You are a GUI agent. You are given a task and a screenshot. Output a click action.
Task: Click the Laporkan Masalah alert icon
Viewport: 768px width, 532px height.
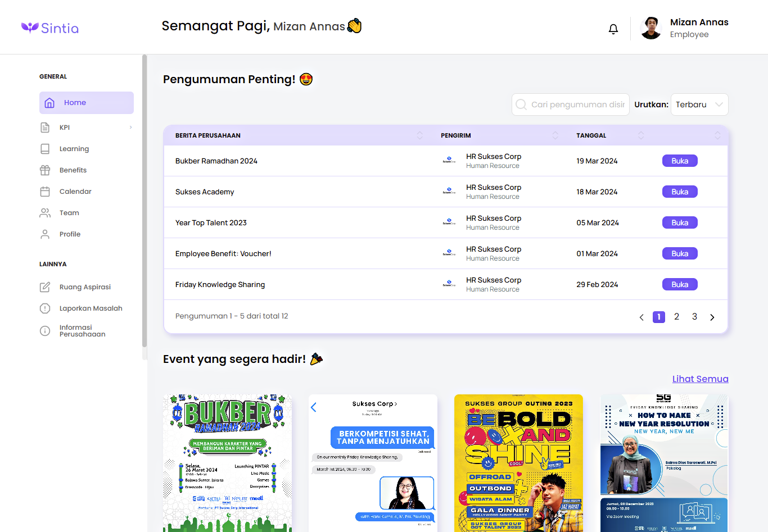(x=45, y=308)
